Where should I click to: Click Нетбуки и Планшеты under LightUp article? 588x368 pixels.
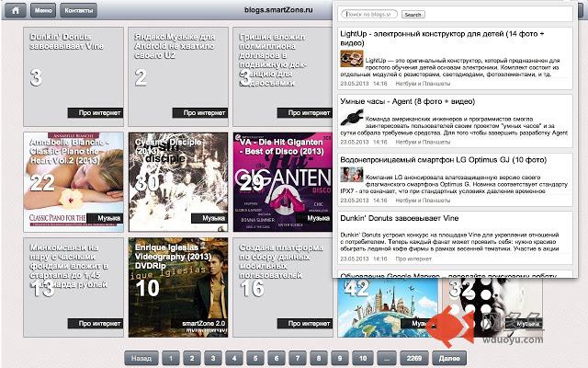(423, 84)
